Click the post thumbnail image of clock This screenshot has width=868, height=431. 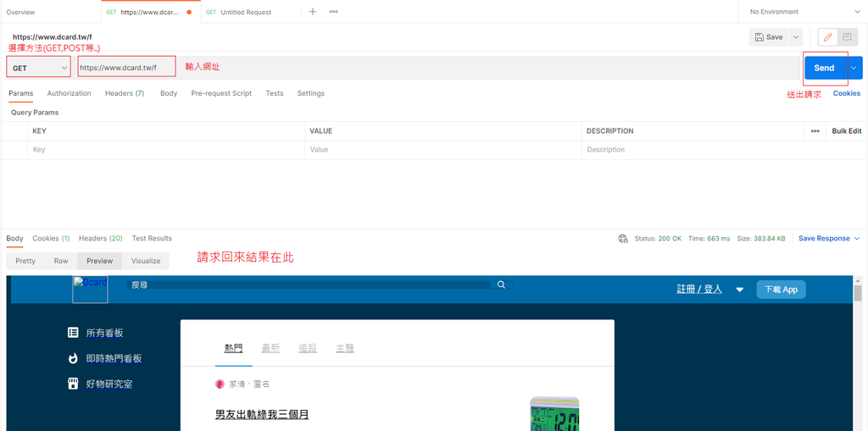point(554,413)
